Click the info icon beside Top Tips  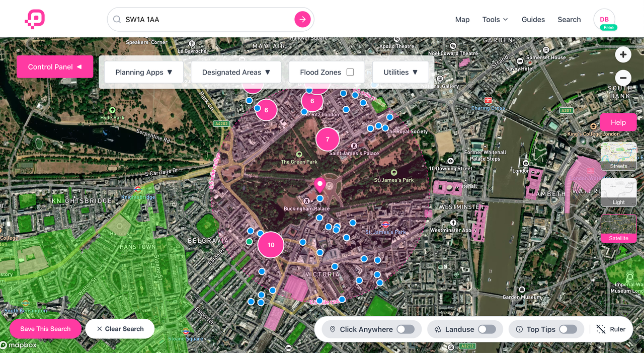(519, 329)
